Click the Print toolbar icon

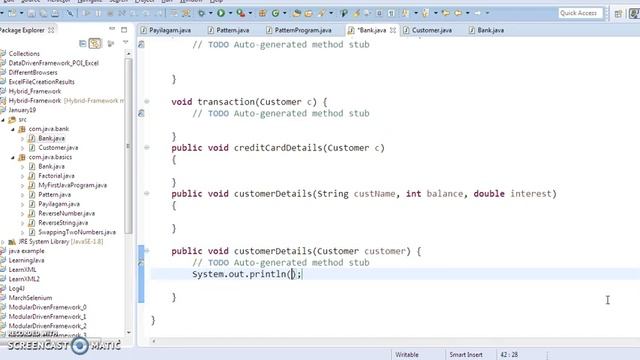[x=55, y=13]
